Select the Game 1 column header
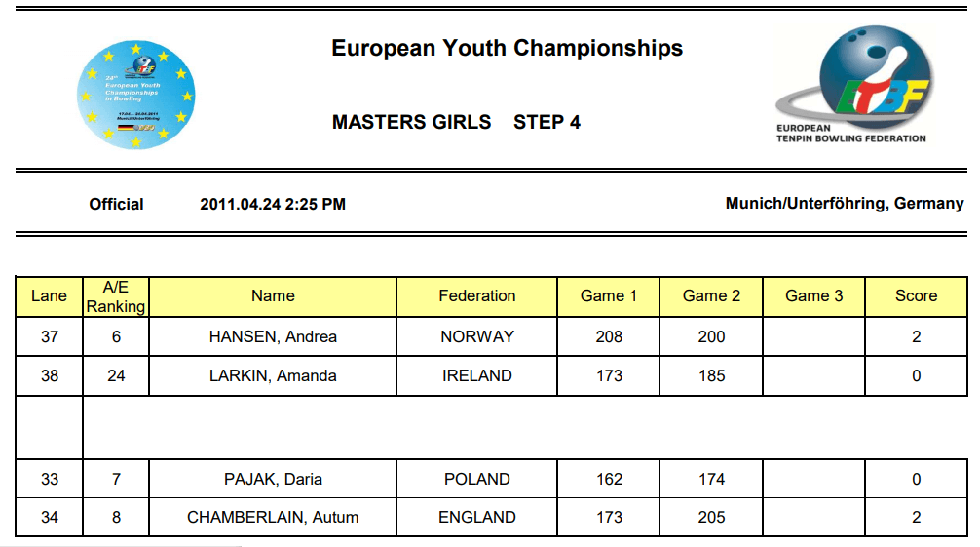980x547 pixels. tap(608, 296)
